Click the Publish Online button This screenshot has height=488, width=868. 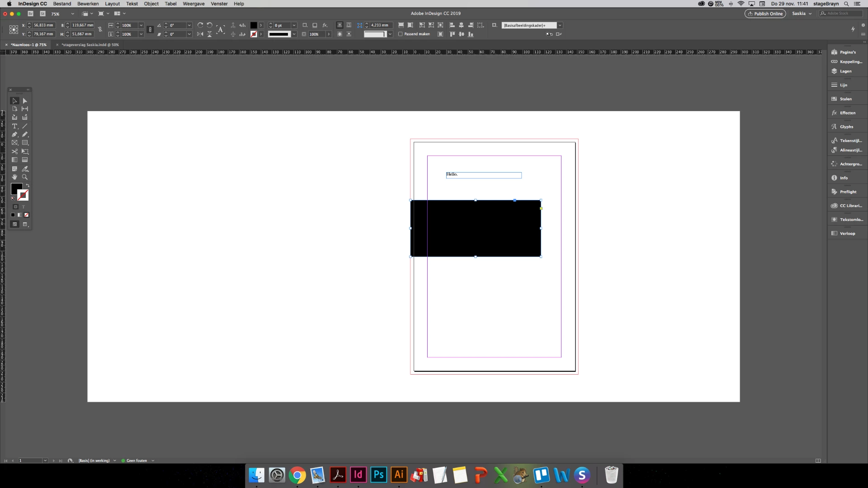[x=765, y=14]
